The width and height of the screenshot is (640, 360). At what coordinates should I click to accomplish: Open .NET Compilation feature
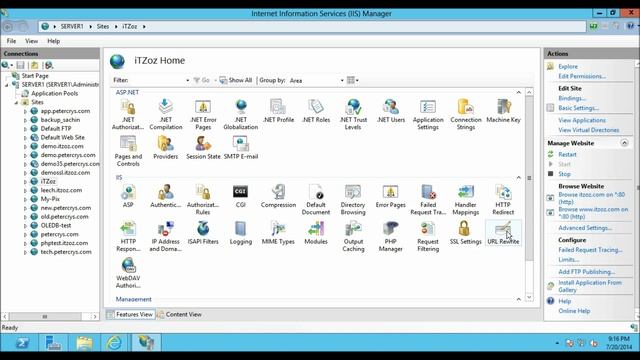(165, 115)
